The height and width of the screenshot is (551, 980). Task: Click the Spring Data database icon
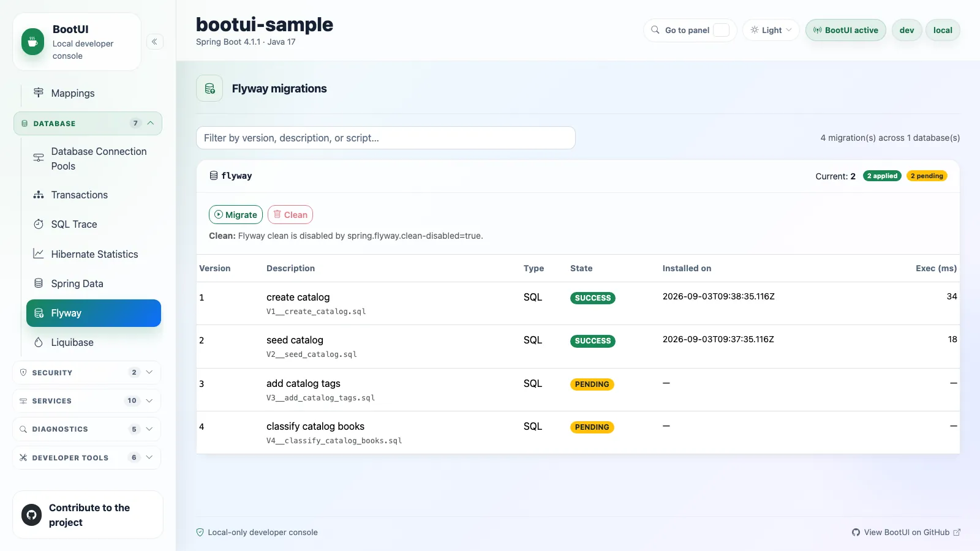39,283
